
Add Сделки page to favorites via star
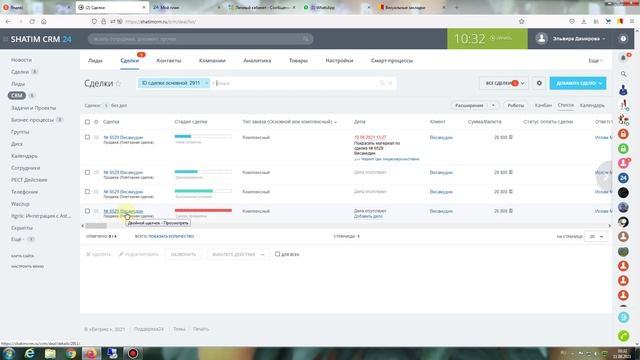(x=118, y=84)
